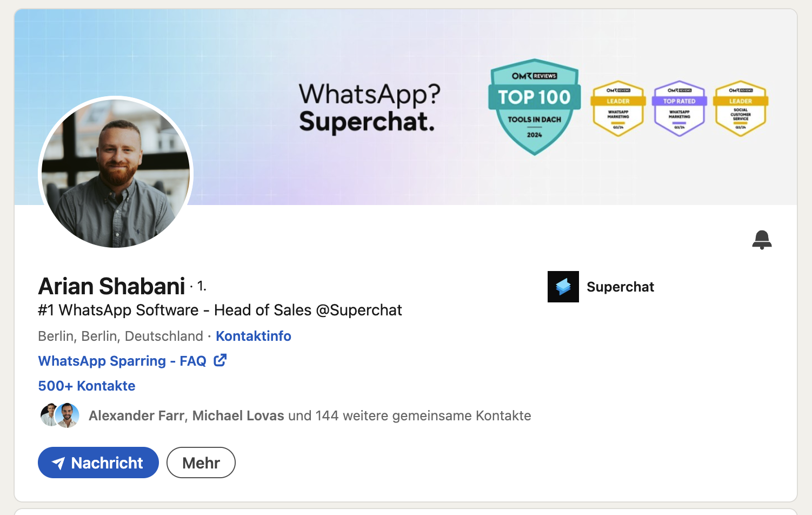
Task: Click mutual contacts avatar thumbnails
Action: coord(59,415)
